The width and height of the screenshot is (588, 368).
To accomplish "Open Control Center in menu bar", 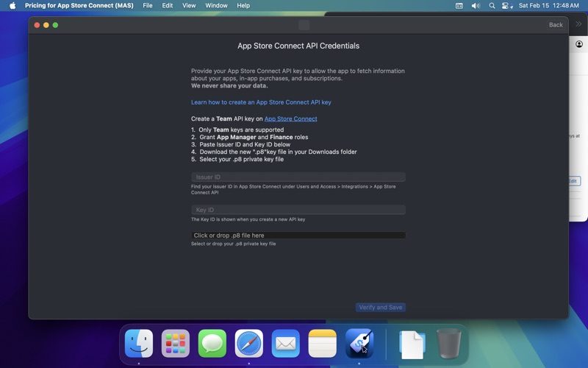I will point(507,6).
